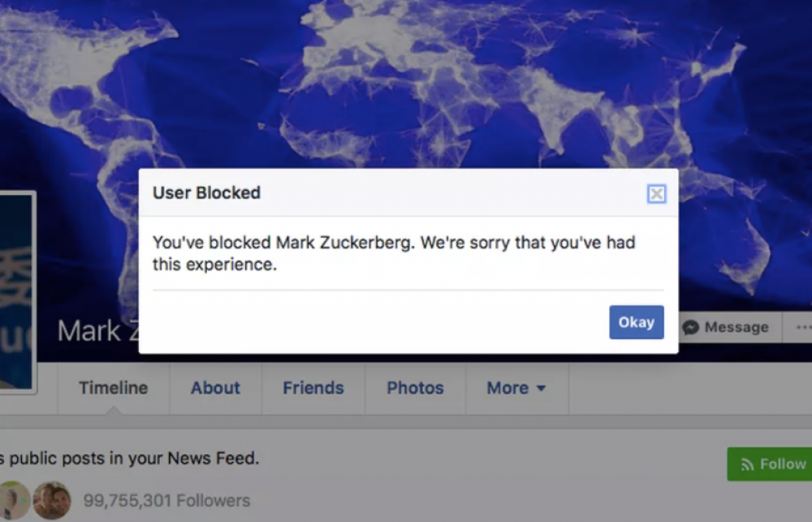This screenshot has height=522, width=812.
Task: Click the first follower avatar
Action: pyautogui.click(x=14, y=500)
